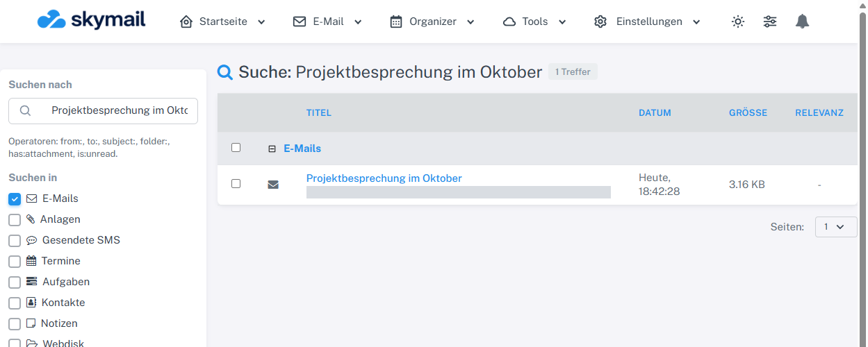The image size is (868, 347).
Task: Sort results by GRÖSSE column
Action: [748, 112]
